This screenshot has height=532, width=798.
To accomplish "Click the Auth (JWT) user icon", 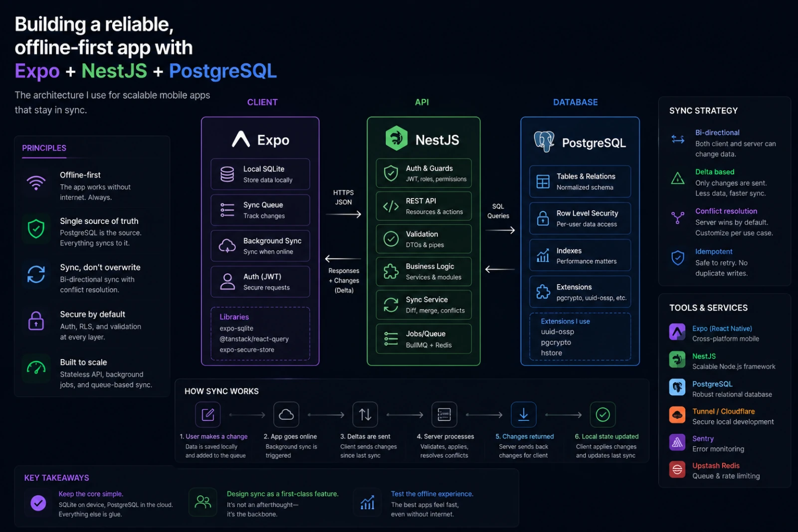I will 227,282.
